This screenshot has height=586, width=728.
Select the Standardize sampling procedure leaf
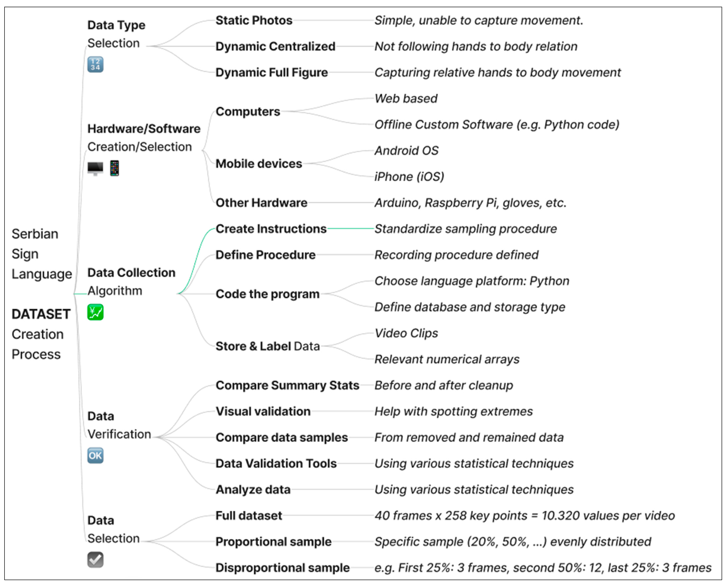466,229
